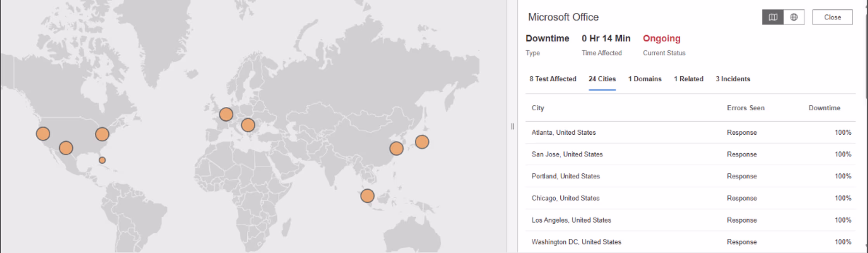Click the eastern China map marker
Screen dimensions: 868x253
click(x=396, y=148)
